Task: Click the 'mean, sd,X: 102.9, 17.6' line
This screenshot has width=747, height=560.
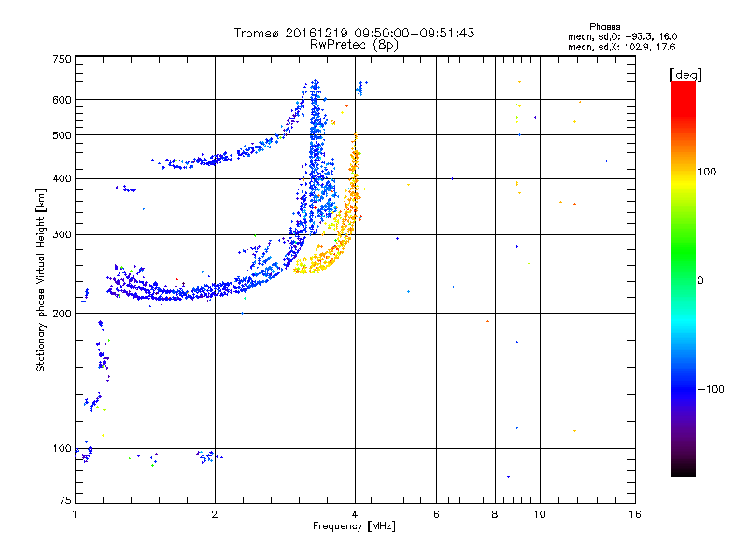Action: tap(622, 48)
